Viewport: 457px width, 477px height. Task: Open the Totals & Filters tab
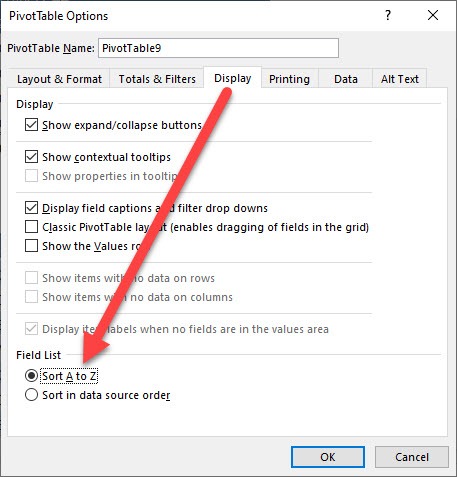click(x=157, y=79)
